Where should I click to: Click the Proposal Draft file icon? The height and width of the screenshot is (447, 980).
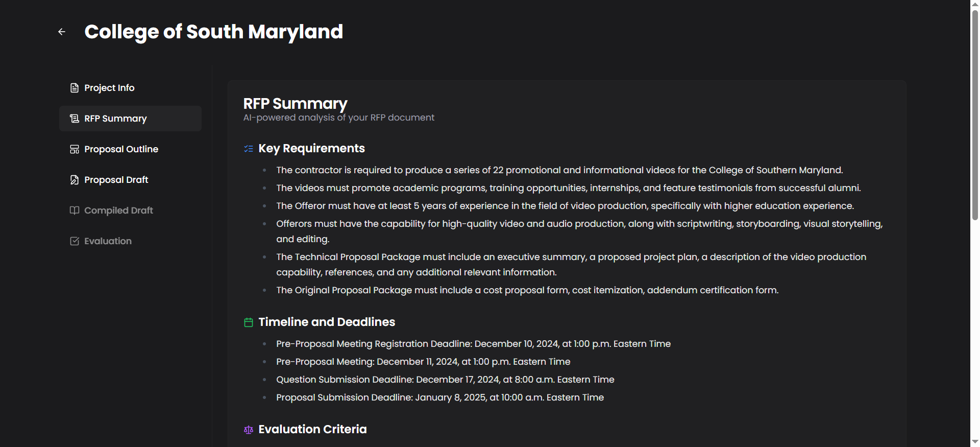click(x=75, y=180)
